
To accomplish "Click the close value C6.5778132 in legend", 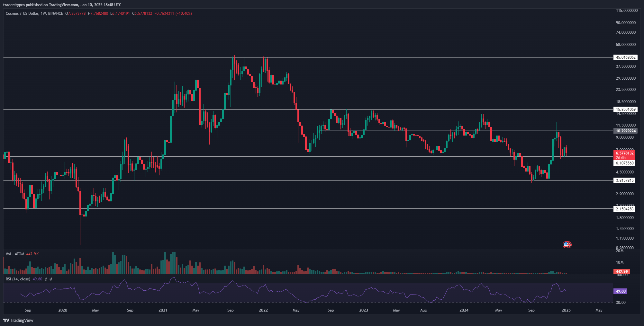I will coord(142,13).
